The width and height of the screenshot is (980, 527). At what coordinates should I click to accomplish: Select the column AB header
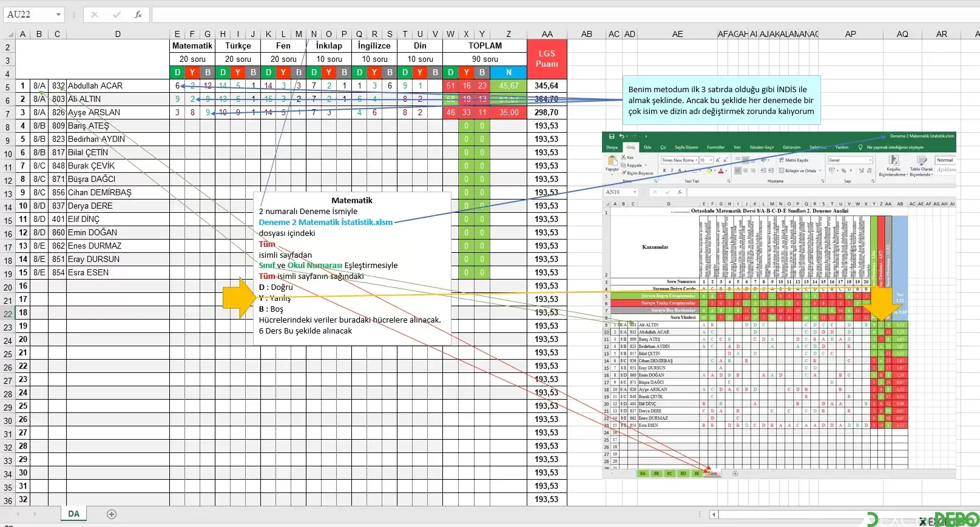587,34
